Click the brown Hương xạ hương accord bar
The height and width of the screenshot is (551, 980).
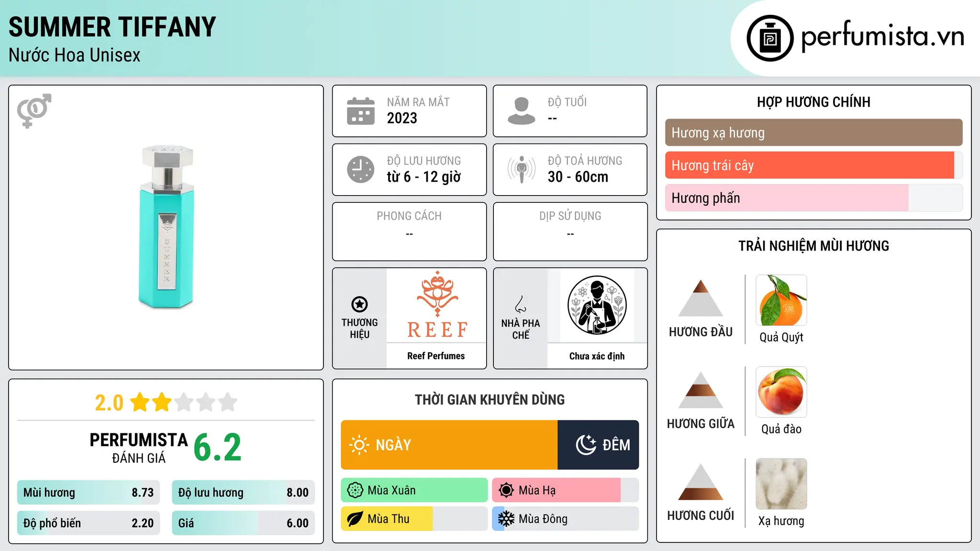[x=813, y=132]
